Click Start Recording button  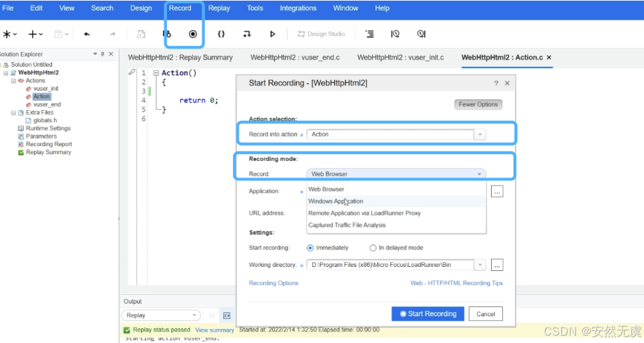(428, 314)
